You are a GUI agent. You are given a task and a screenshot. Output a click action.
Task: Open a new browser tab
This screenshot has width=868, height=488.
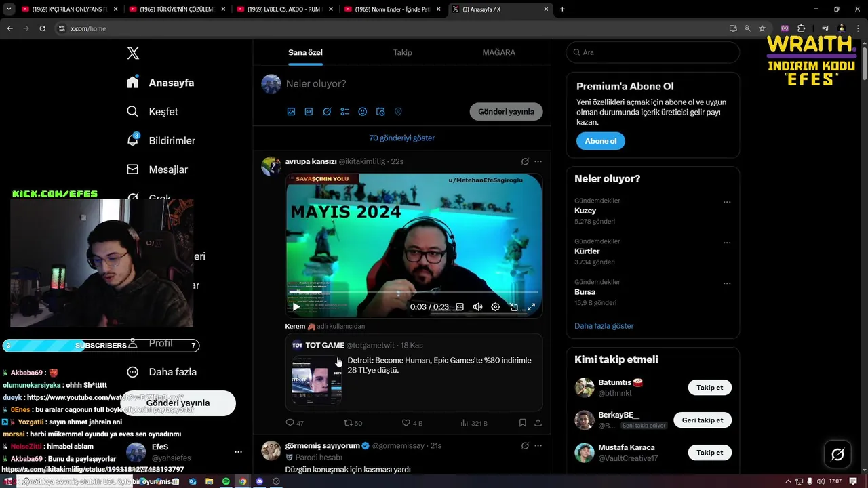562,9
